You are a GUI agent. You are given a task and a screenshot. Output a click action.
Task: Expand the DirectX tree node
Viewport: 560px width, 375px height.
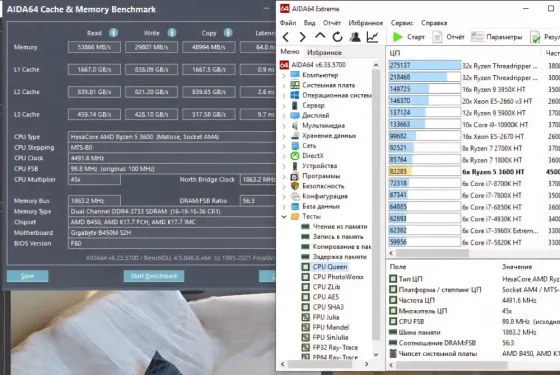[284, 156]
